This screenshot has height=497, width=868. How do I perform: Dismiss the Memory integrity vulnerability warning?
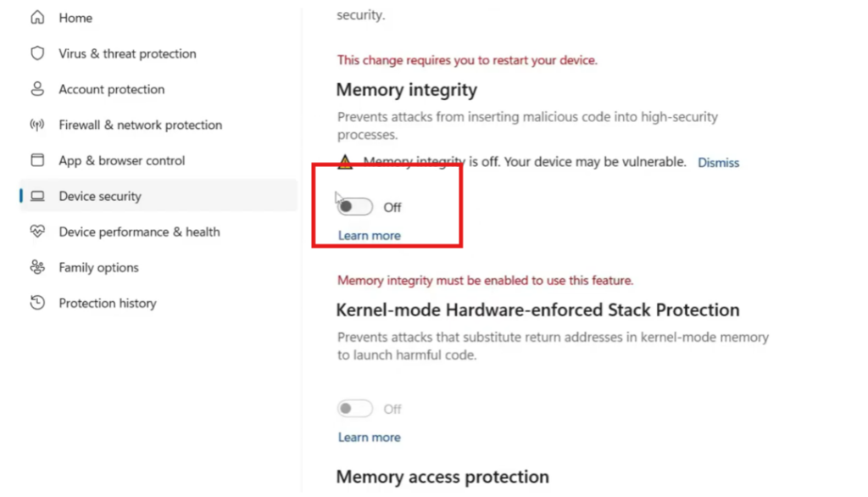point(718,162)
